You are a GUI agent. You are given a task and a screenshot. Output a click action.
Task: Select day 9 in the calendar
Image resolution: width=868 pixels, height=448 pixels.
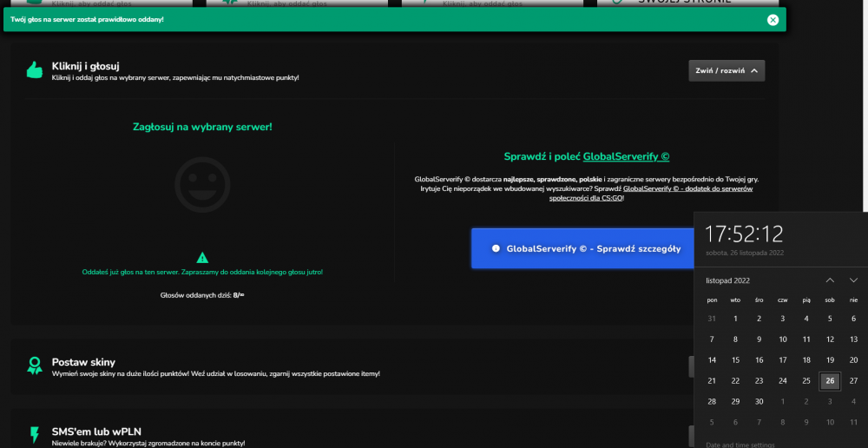click(759, 339)
